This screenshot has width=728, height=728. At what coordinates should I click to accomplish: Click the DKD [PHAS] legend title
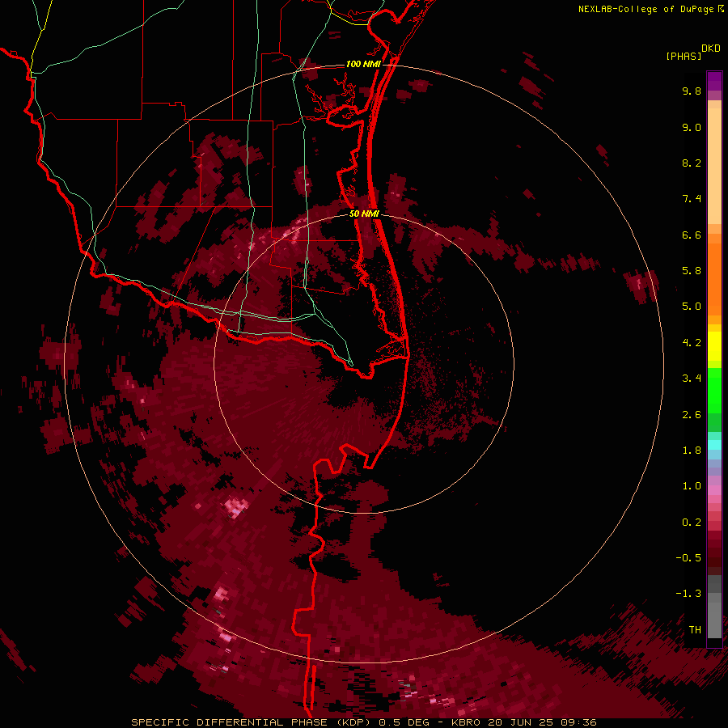(692, 52)
